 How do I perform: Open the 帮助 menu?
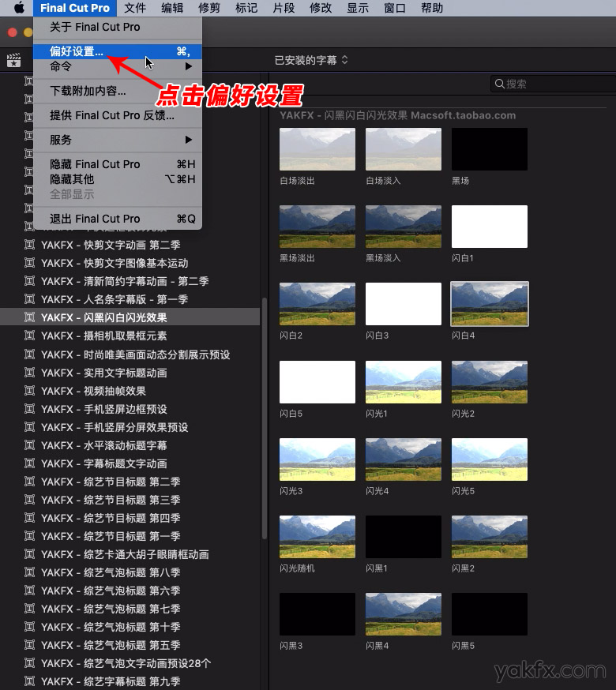click(432, 8)
